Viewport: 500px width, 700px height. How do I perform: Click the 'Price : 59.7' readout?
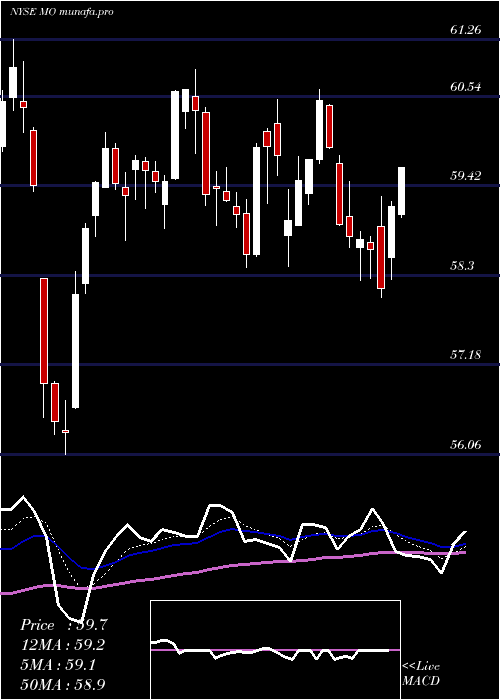point(63,625)
